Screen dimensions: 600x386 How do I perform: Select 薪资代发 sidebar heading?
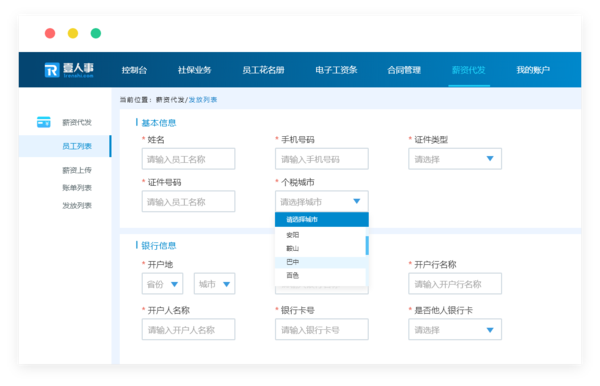click(77, 122)
